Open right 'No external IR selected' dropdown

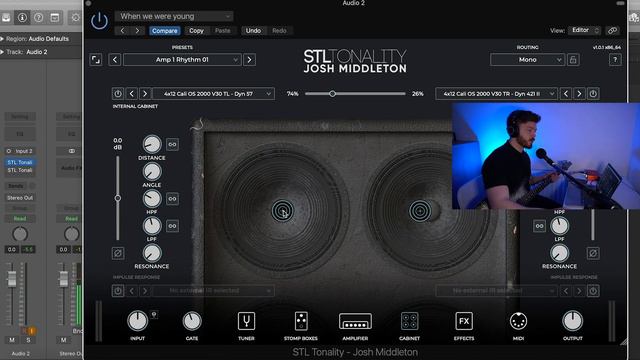tap(496, 291)
